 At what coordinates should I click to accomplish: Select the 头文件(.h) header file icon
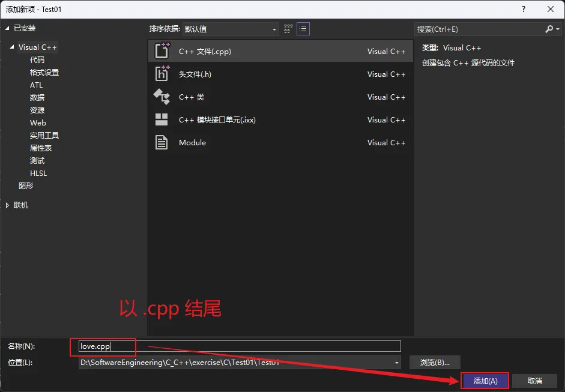click(x=162, y=73)
